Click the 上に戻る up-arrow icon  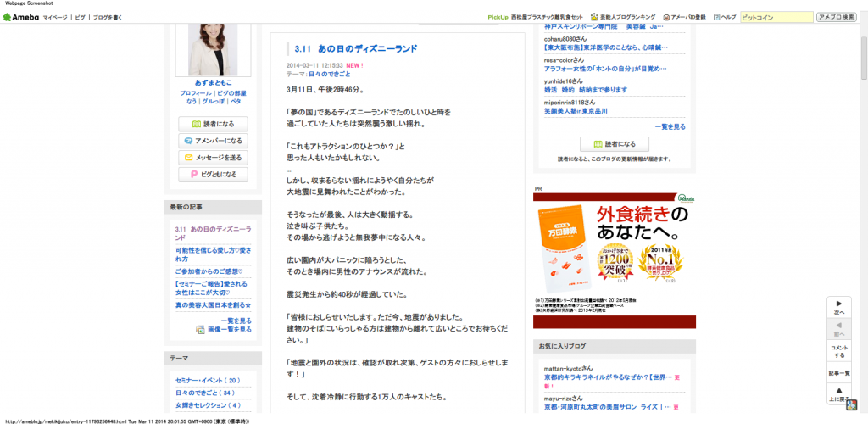tap(839, 394)
